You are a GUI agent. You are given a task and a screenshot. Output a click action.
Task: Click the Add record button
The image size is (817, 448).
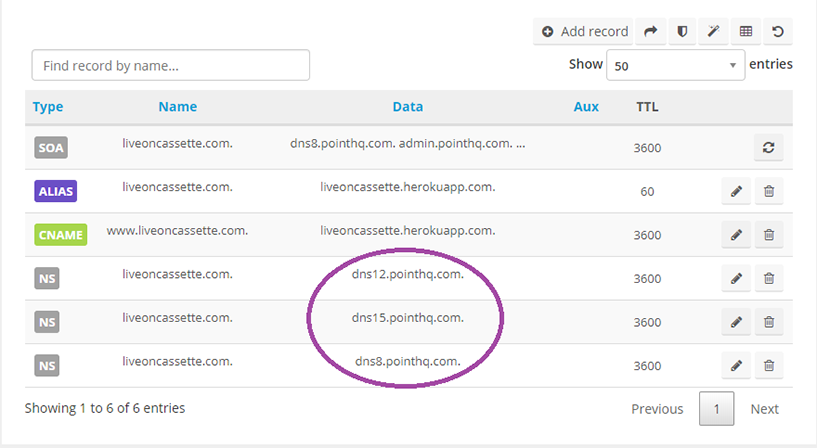click(x=583, y=32)
